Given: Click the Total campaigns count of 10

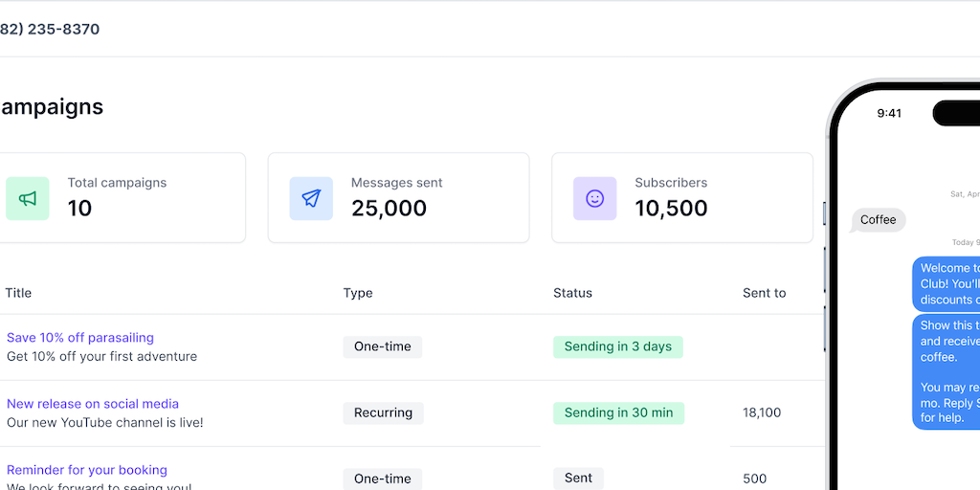Looking at the screenshot, I should [80, 208].
